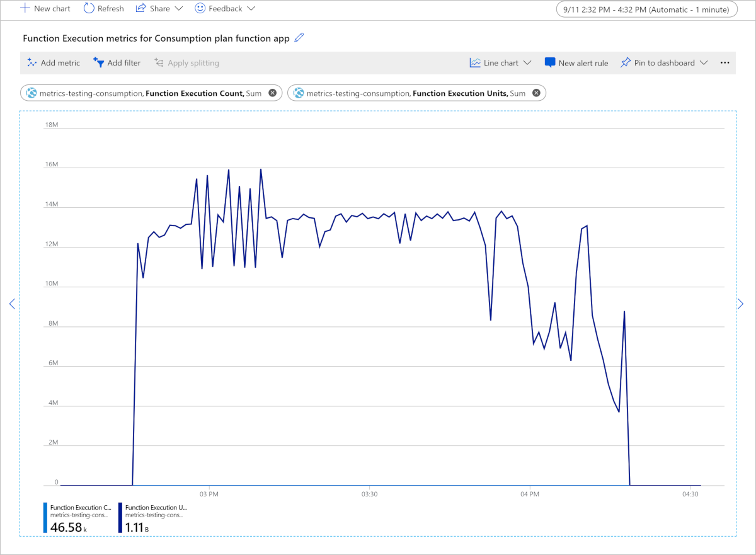Open the edit pencil next to the chart title

tap(298, 38)
